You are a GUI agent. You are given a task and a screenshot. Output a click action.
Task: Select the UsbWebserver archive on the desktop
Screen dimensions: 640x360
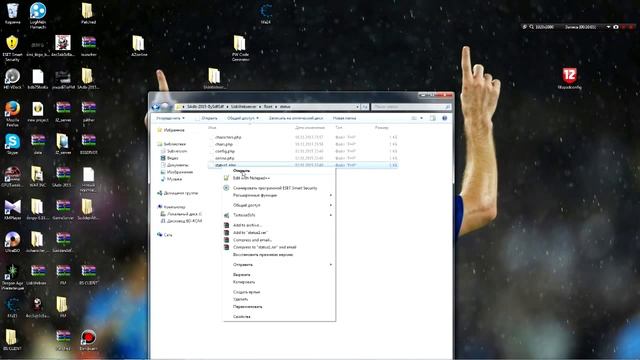click(38, 275)
